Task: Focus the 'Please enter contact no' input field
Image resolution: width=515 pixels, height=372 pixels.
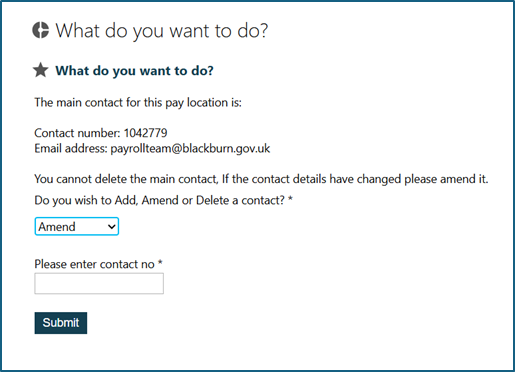Action: point(99,283)
